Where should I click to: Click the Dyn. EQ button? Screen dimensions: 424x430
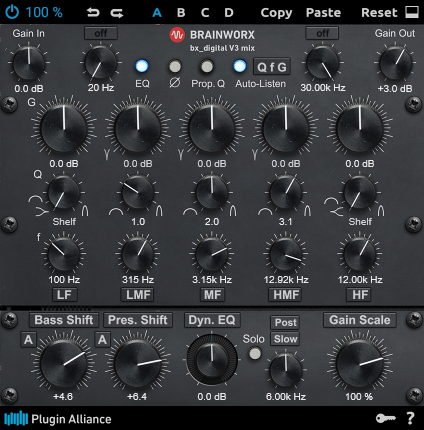point(212,320)
